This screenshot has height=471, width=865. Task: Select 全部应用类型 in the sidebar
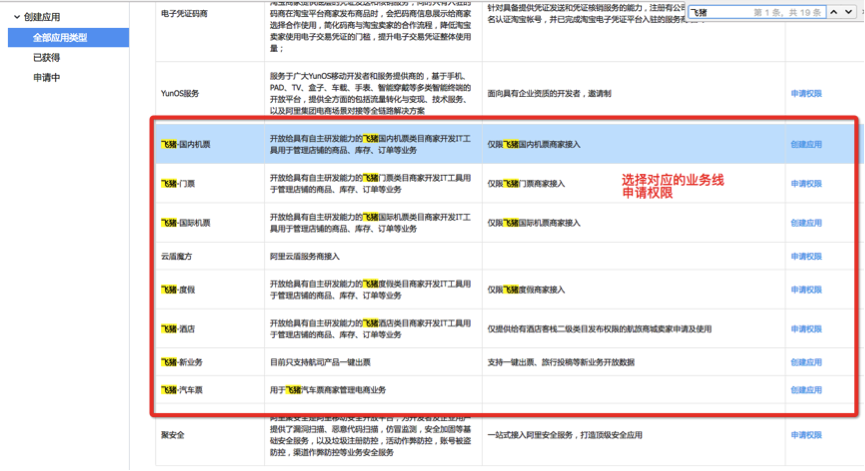(68, 38)
